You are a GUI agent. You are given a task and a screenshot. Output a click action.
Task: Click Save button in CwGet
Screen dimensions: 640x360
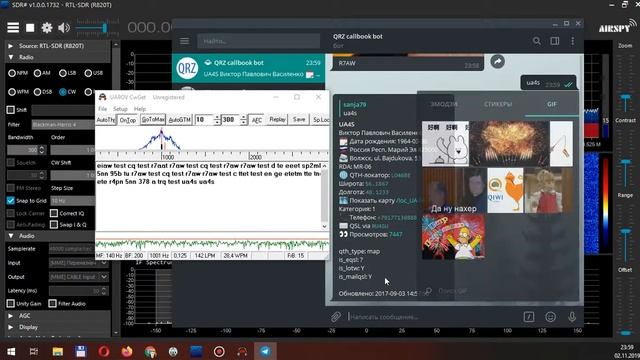click(x=299, y=120)
